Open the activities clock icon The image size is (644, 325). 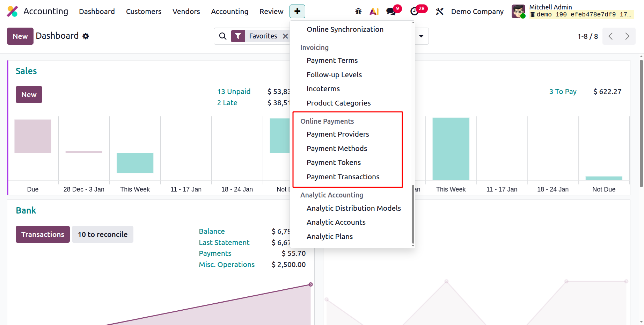click(415, 12)
